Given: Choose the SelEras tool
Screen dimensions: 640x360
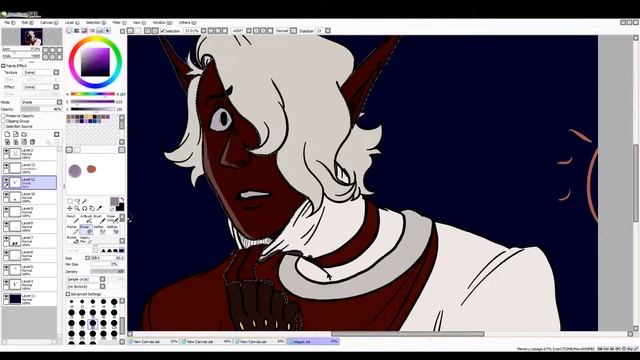Looking at the screenshot, I should pos(112,229).
